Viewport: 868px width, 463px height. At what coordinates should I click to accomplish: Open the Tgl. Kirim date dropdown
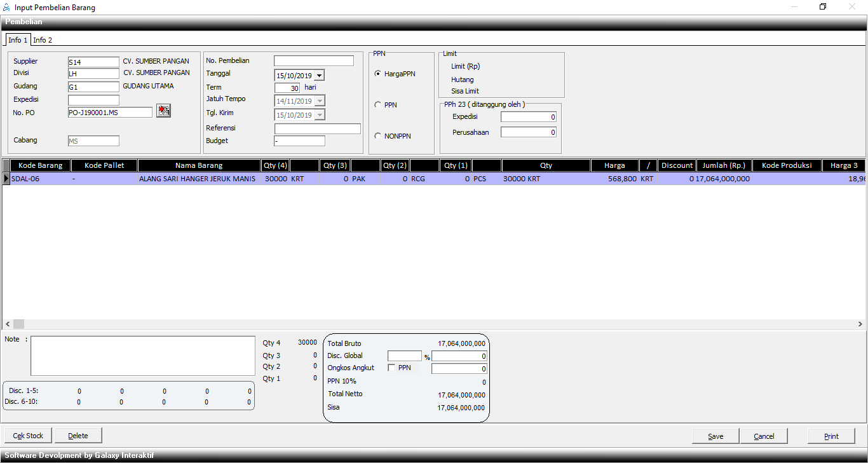click(x=319, y=115)
